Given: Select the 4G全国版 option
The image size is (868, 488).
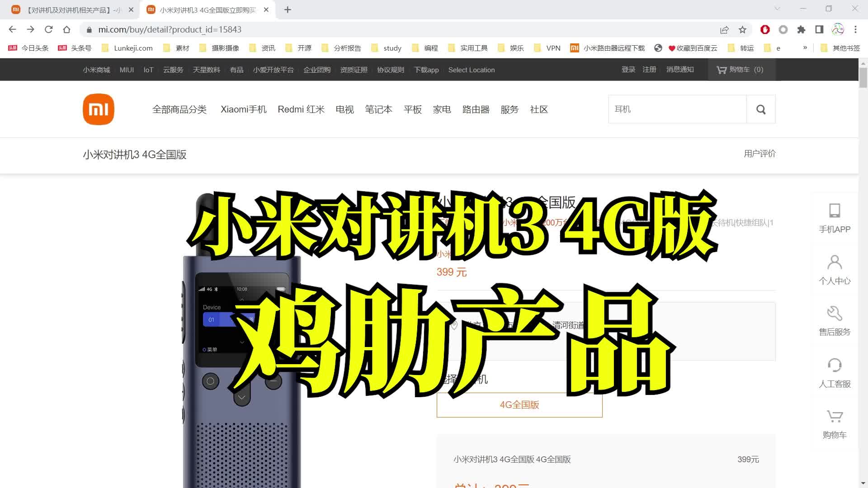Looking at the screenshot, I should [519, 405].
